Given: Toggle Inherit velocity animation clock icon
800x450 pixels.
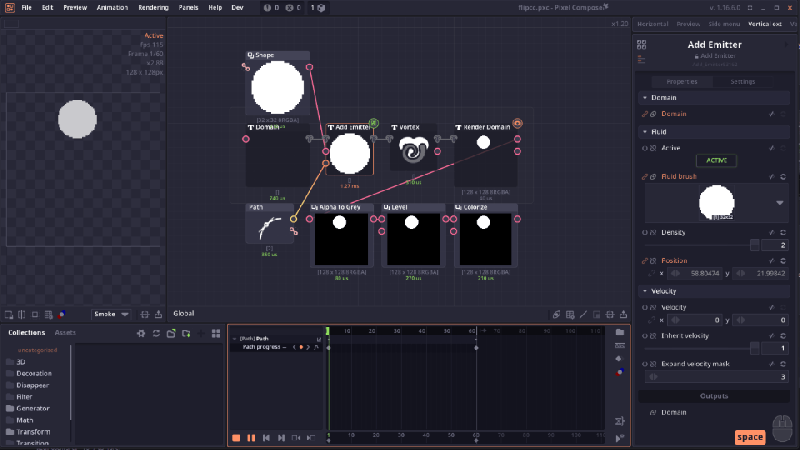Looking at the screenshot, I should pos(644,336).
